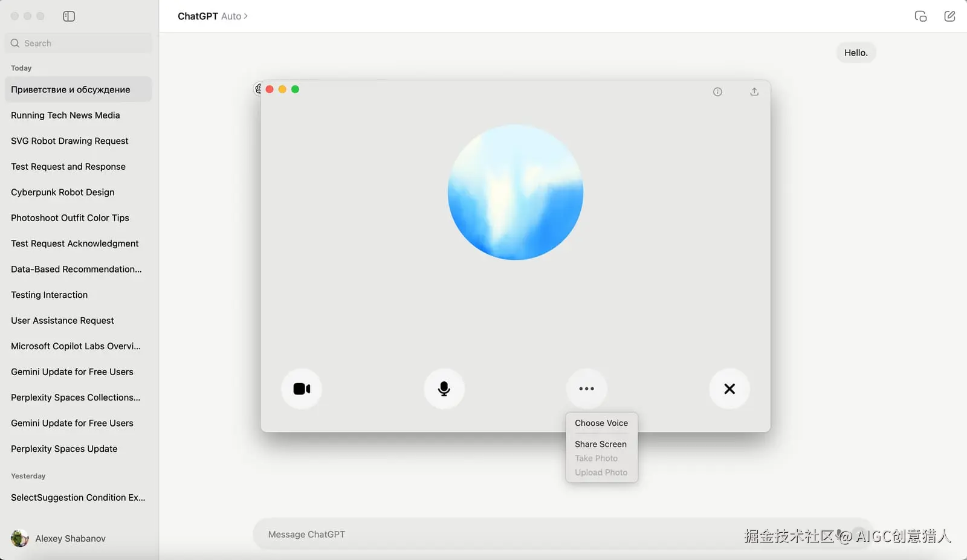The height and width of the screenshot is (560, 967).
Task: Click the Hello. message bubble
Action: click(856, 53)
